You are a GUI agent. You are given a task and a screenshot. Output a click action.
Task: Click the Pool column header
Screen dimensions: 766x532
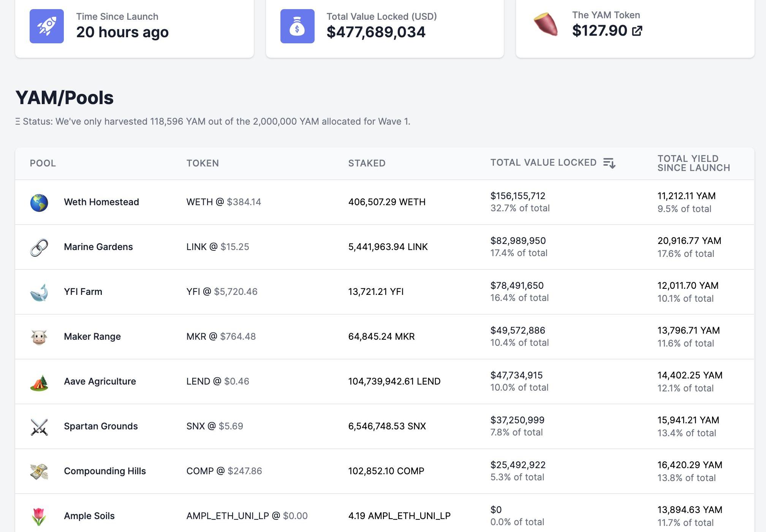[43, 163]
